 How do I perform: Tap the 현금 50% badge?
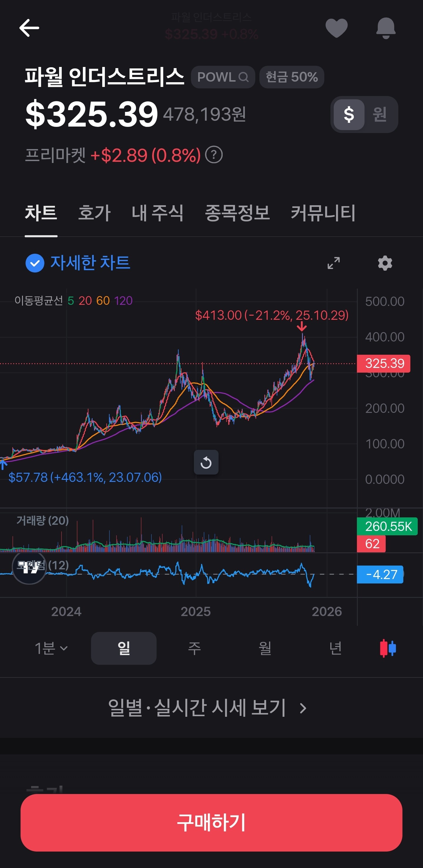292,77
